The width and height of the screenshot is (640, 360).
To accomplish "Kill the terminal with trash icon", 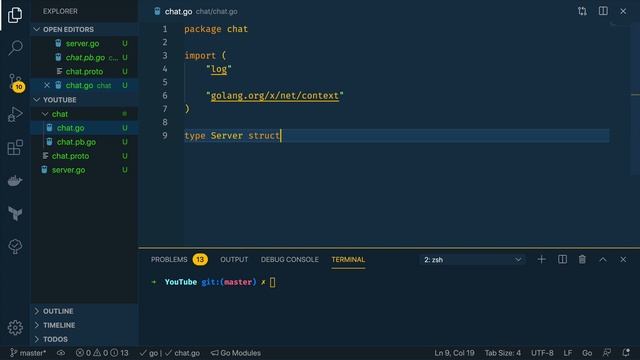I will click(x=582, y=260).
